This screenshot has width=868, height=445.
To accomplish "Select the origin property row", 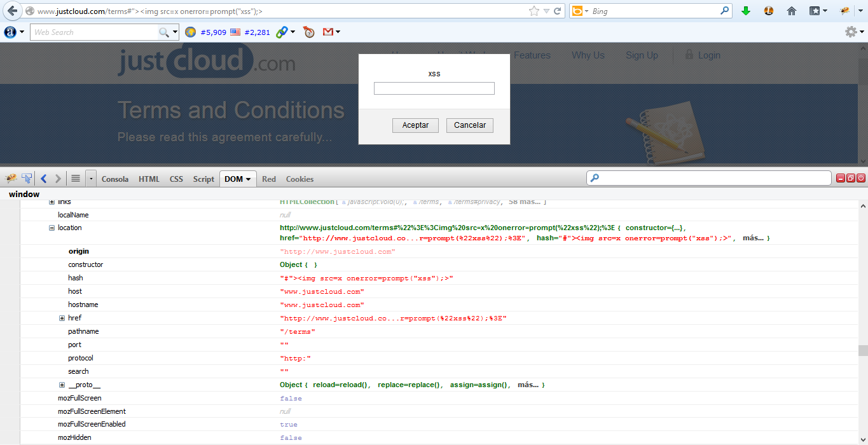I will [439, 251].
